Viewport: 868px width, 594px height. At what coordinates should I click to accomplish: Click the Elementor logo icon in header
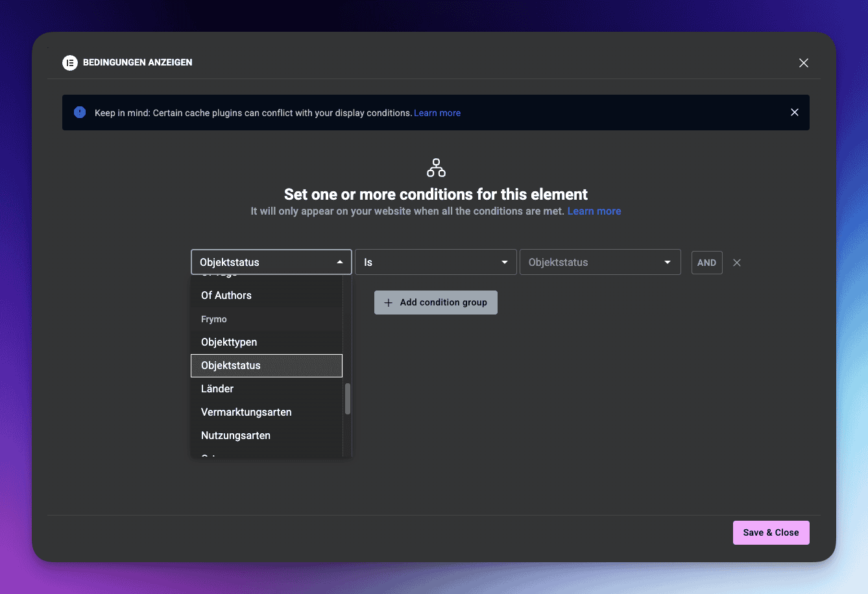(x=69, y=63)
